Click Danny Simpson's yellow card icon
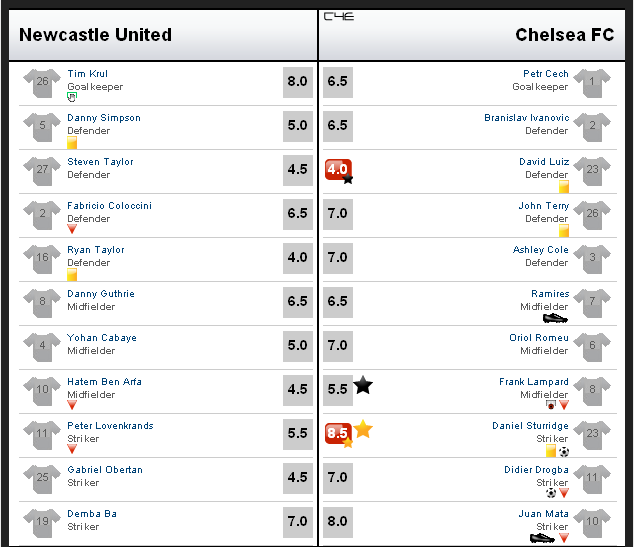 72,143
